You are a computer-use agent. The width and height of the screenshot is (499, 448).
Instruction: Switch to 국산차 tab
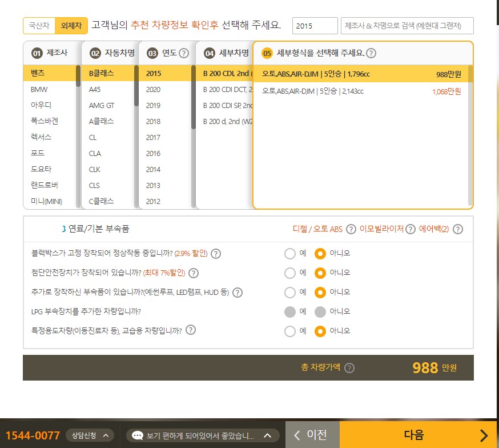point(39,26)
